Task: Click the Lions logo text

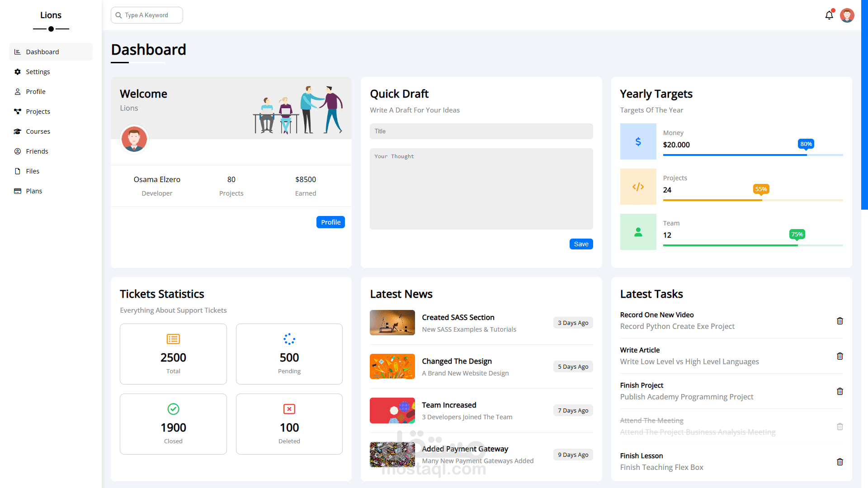Action: [51, 15]
